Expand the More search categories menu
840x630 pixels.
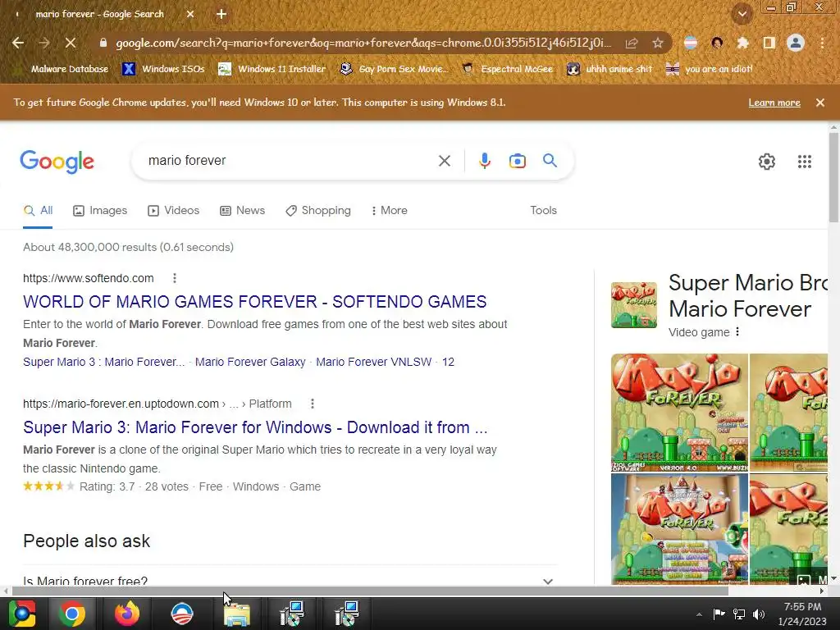(x=390, y=211)
